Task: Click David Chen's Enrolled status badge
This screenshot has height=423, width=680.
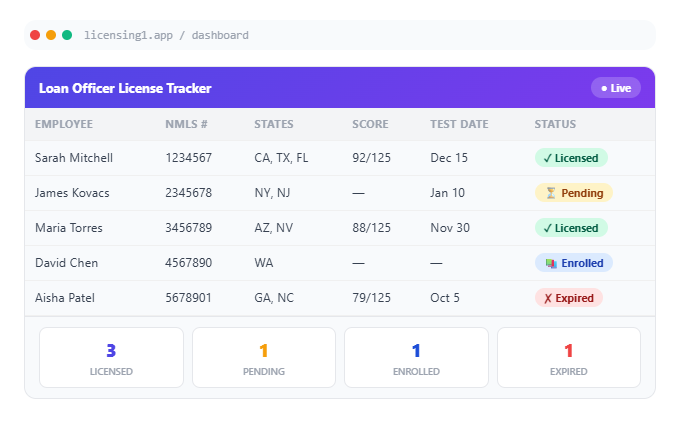Action: (573, 263)
